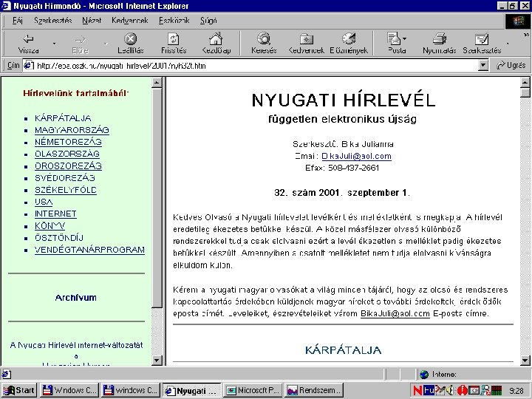This screenshot has width=532, height=399.
Task: Click the KÁRPÁTALJA section heading in main frame
Action: click(343, 350)
